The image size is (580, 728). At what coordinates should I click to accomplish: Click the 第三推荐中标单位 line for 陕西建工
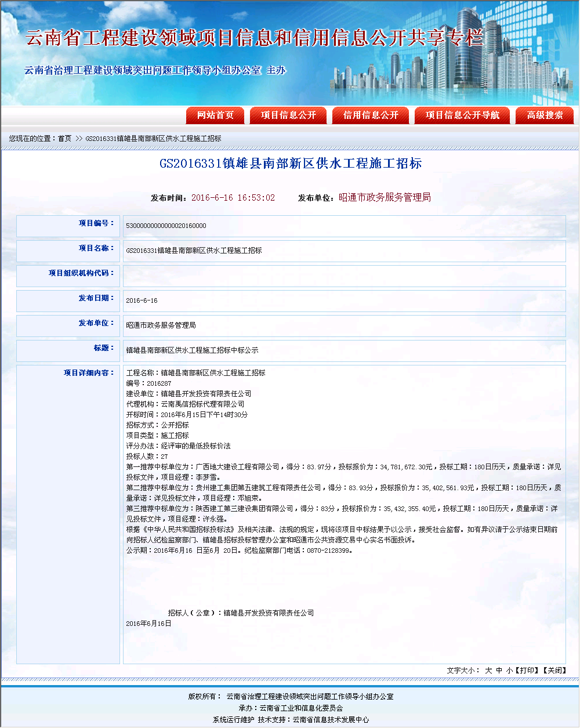coord(342,514)
